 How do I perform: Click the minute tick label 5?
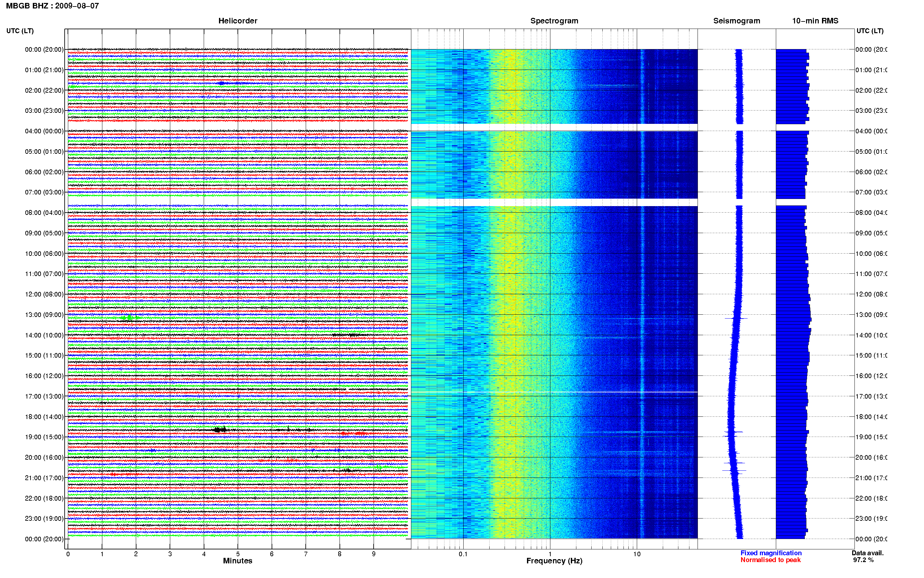pos(237,554)
